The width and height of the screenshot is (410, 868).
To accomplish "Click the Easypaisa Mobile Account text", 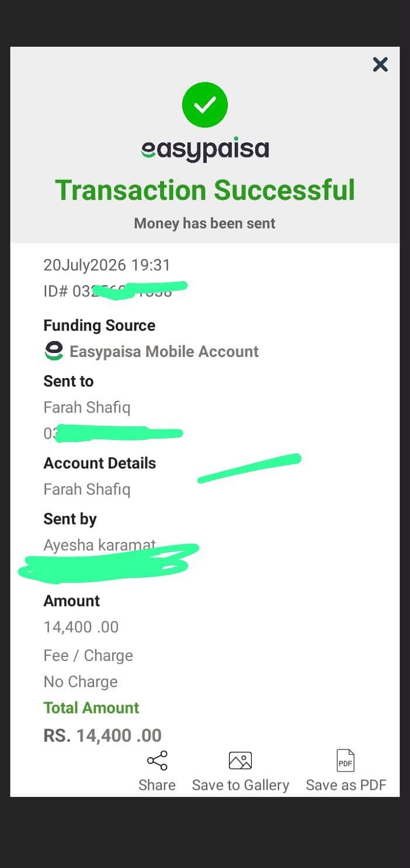I will coord(164,352).
